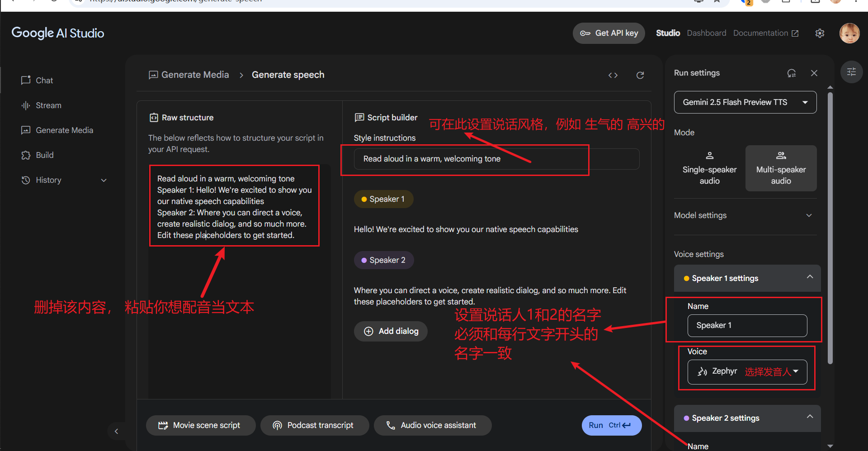Open the Zephyr voice dropdown
Image resolution: width=868 pixels, height=451 pixels.
point(747,372)
